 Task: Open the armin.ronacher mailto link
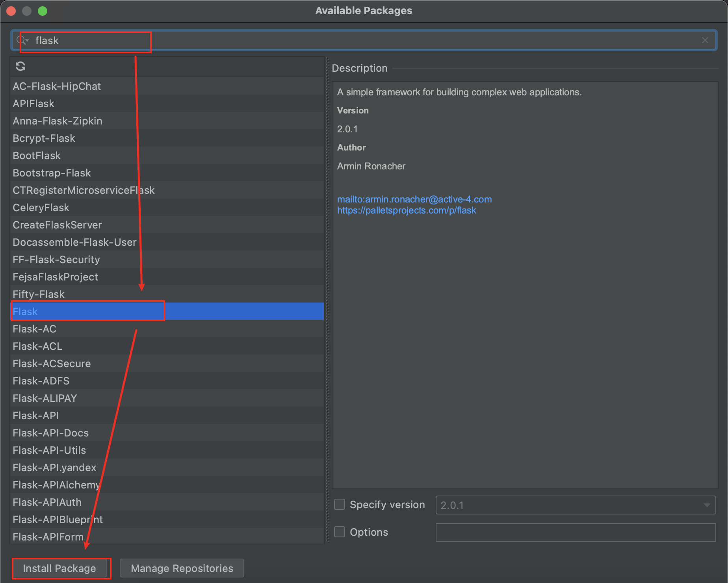tap(414, 199)
